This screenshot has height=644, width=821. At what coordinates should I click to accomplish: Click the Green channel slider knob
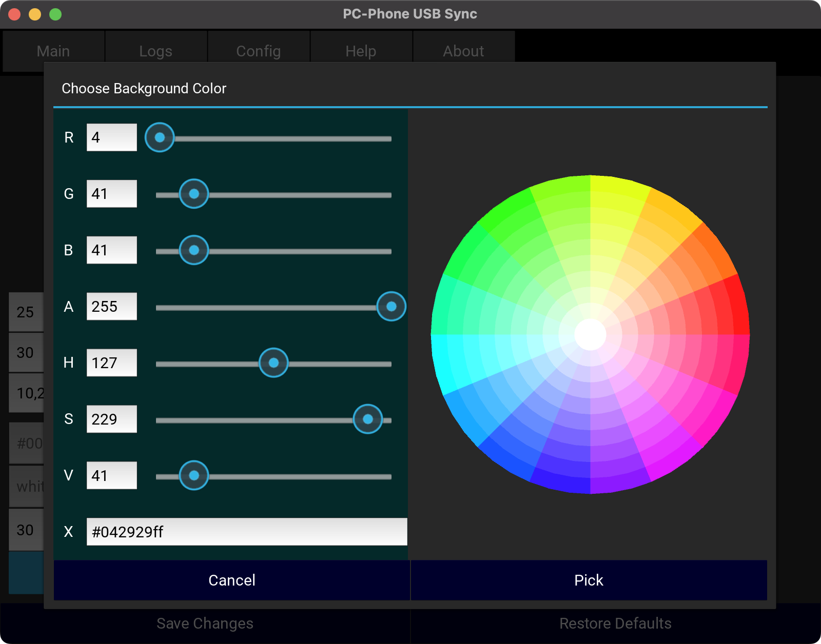(x=194, y=194)
